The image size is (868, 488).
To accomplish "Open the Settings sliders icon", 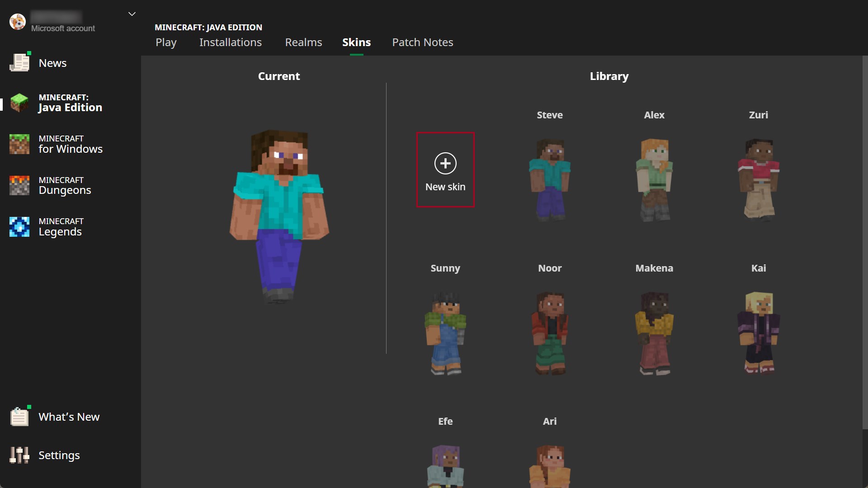I will 19,455.
